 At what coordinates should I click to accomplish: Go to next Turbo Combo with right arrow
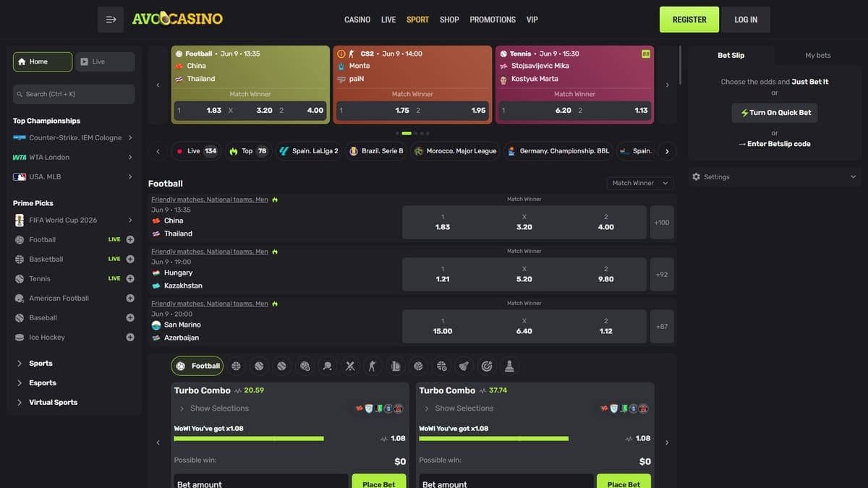click(667, 442)
